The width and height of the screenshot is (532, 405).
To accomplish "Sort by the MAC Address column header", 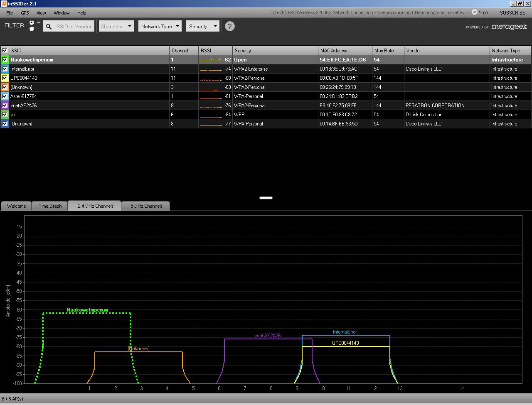I will 345,51.
